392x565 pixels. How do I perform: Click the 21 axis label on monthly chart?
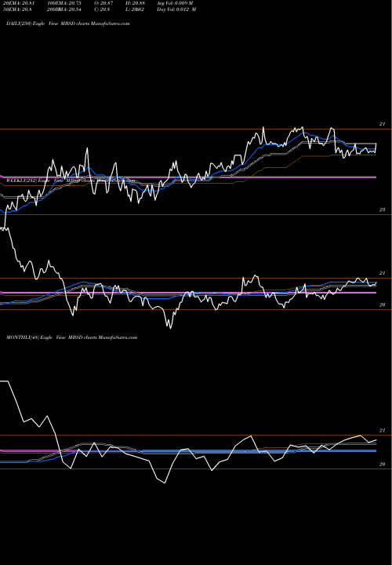[x=383, y=431]
